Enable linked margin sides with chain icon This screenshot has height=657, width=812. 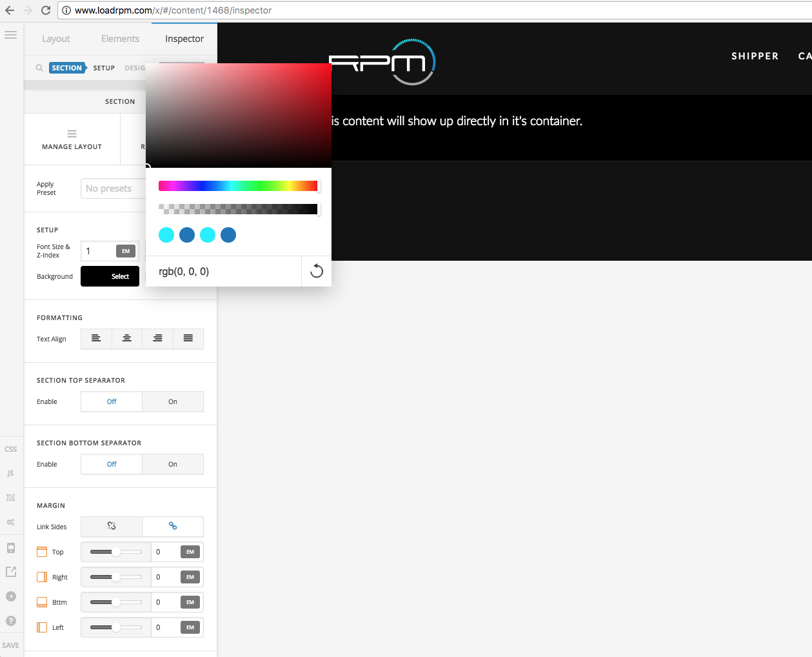click(x=173, y=527)
